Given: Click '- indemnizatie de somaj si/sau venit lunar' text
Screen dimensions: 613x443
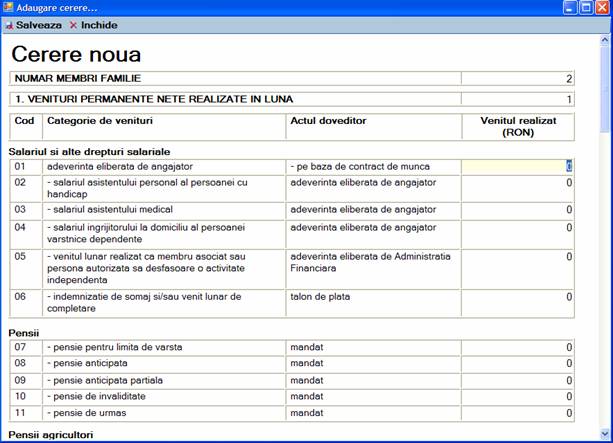Looking at the screenshot, I should (144, 302).
